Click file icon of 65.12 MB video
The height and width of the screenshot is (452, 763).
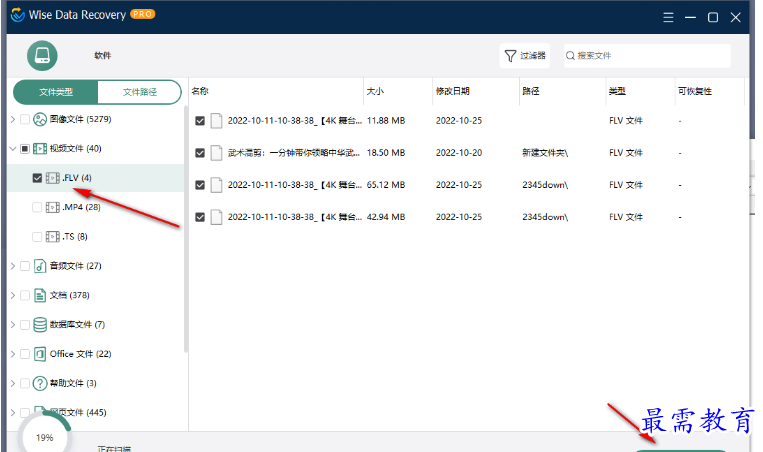point(217,185)
